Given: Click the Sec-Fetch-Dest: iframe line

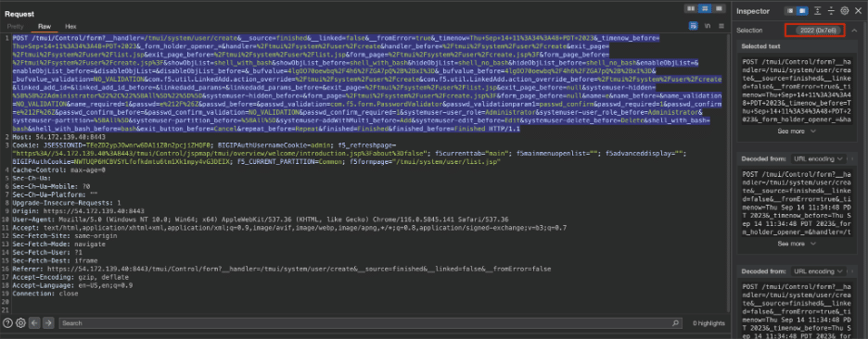Looking at the screenshot, I should 55,260.
